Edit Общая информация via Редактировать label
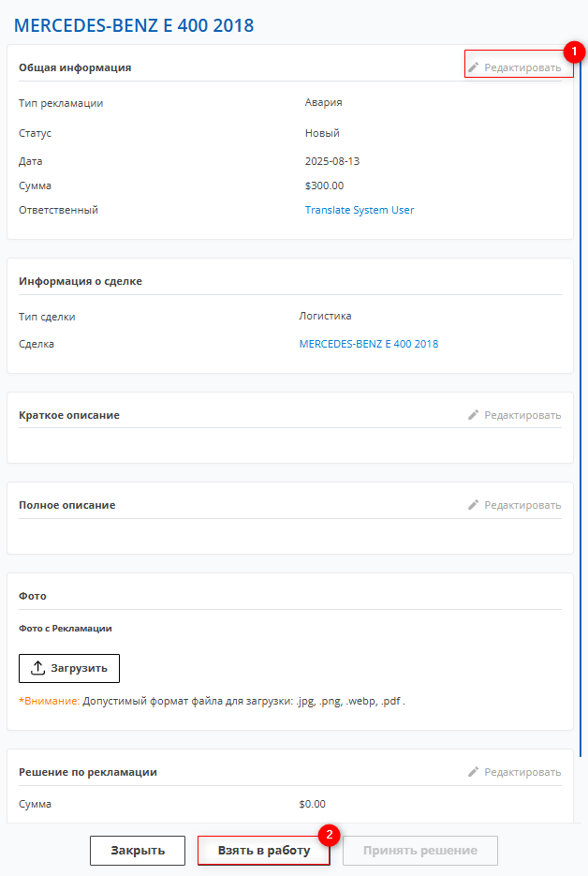 tap(522, 67)
